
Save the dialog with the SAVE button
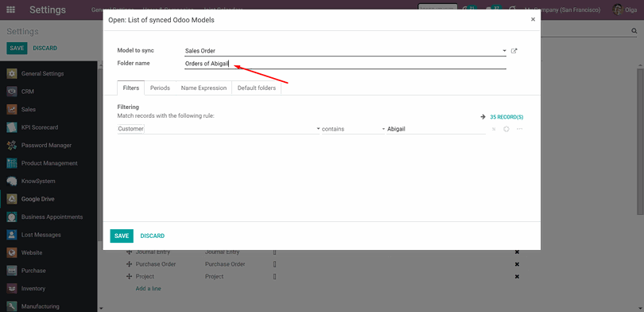122,236
